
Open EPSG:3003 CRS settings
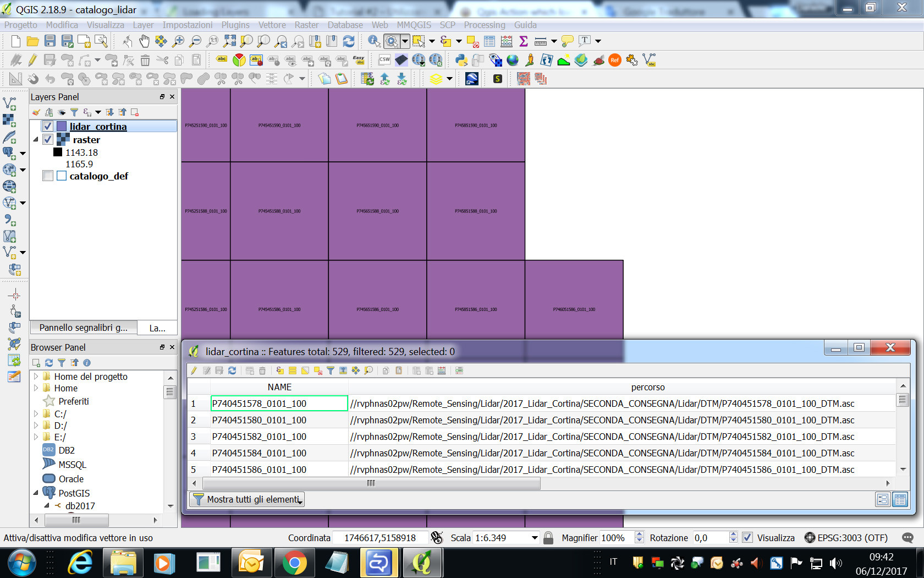846,538
